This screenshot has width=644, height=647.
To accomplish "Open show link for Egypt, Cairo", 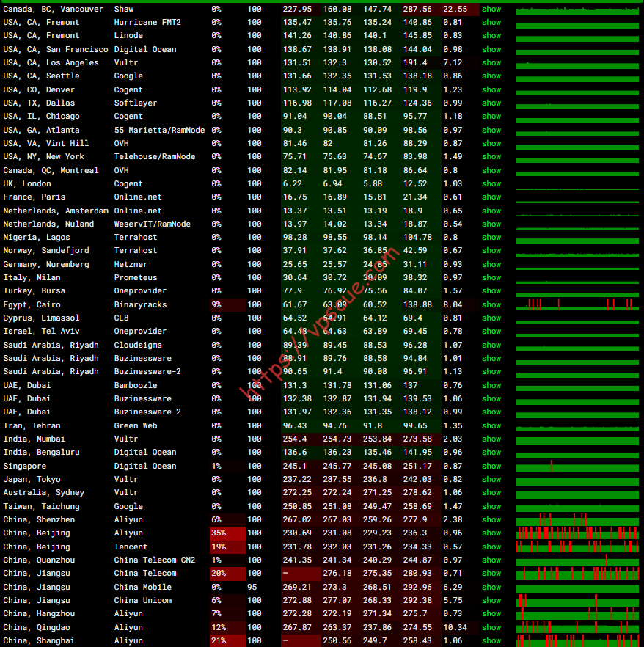I will click(x=491, y=305).
